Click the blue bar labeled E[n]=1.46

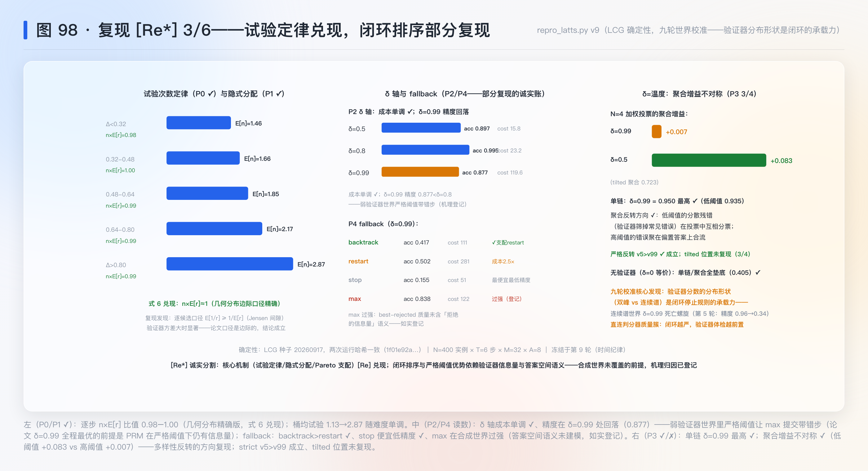[x=198, y=123]
